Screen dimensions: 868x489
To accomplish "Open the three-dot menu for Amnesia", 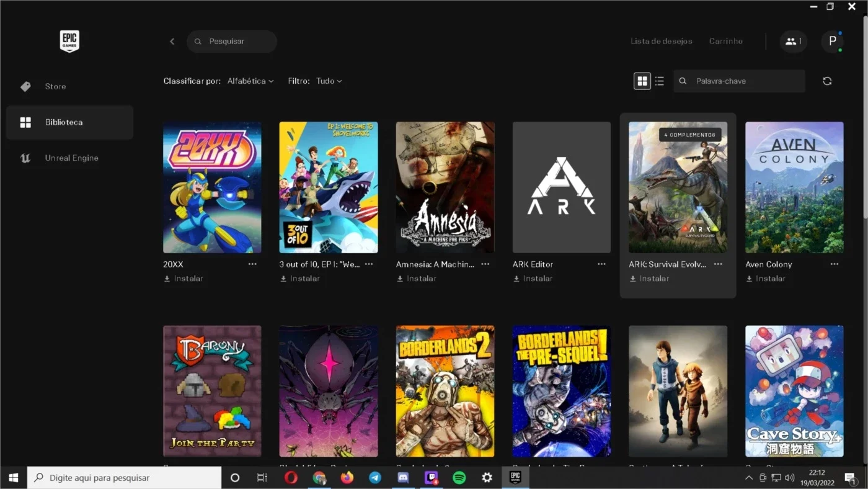I will pos(485,264).
